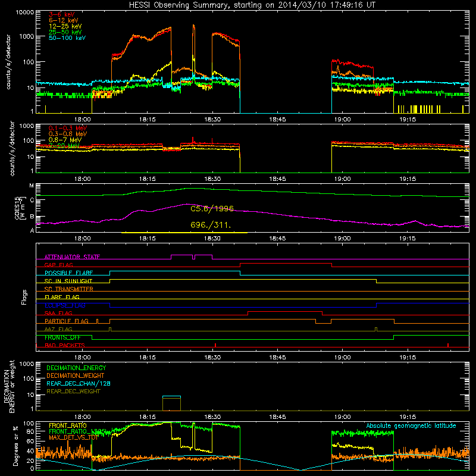Click the M class tick on GOES axis
The width and height of the screenshot is (476, 476).
tap(32, 186)
